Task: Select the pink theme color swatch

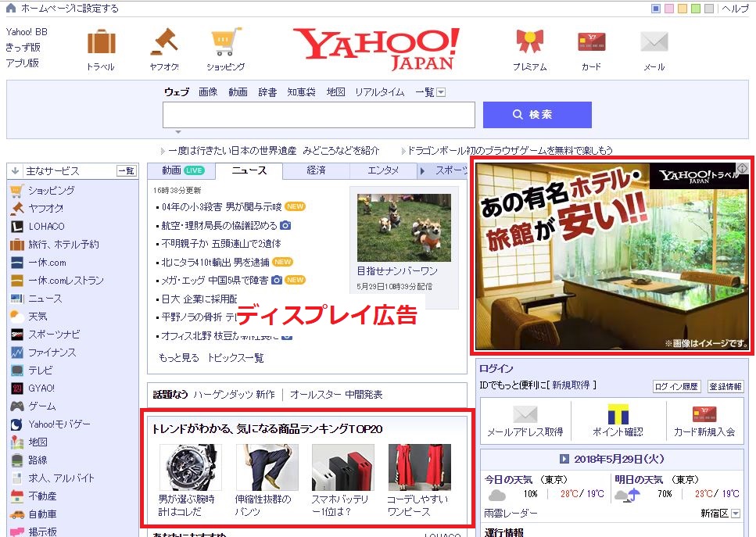Action: click(x=668, y=8)
